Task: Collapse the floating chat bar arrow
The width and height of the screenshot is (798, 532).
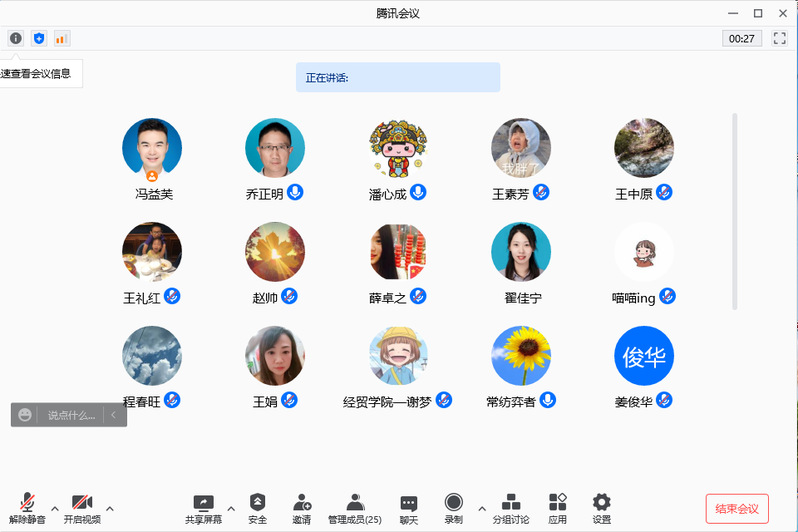Action: click(113, 415)
